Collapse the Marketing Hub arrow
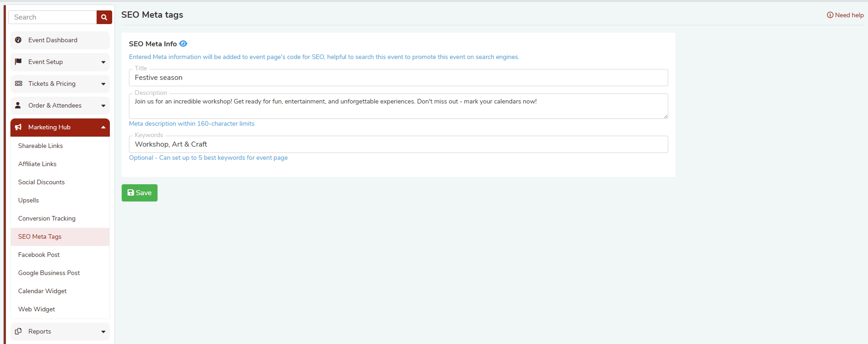Viewport: 868px width, 344px height. [103, 127]
